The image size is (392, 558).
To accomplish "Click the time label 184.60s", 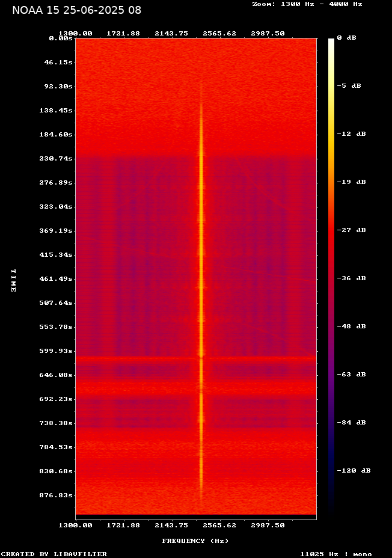I will (x=56, y=135).
